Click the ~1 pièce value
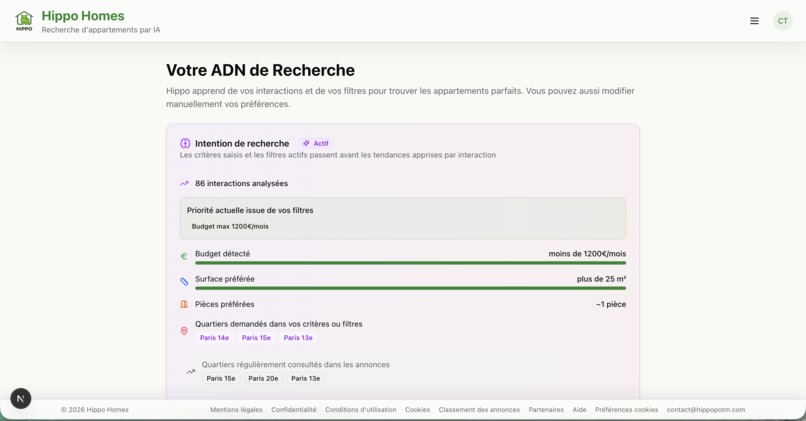Image resolution: width=806 pixels, height=421 pixels. tap(611, 304)
